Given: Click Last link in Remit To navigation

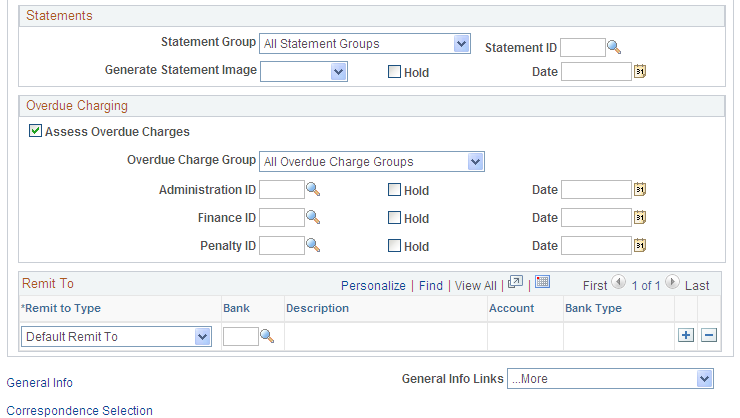Looking at the screenshot, I should (697, 285).
